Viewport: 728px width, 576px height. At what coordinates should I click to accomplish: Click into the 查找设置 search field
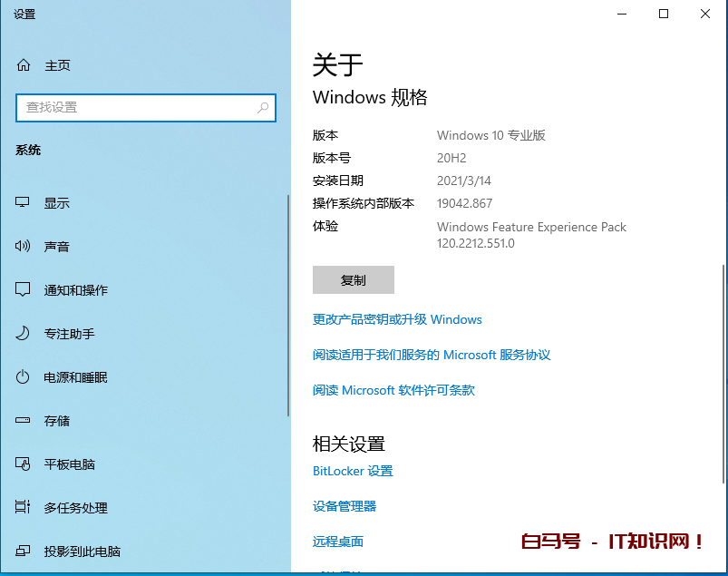[x=136, y=107]
